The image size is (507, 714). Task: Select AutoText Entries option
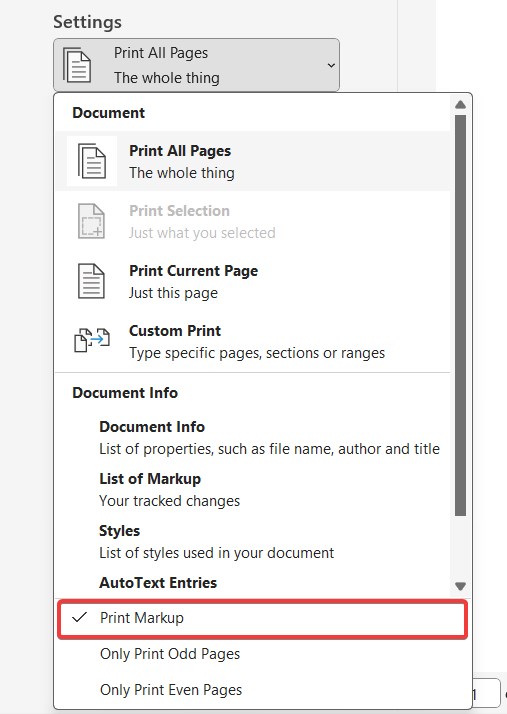(158, 583)
